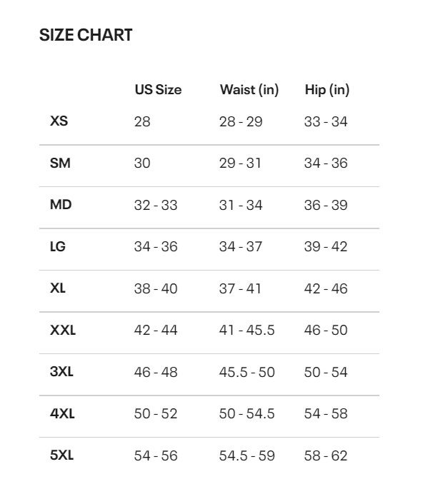
Task: Click the LG size row label
Action: [58, 247]
